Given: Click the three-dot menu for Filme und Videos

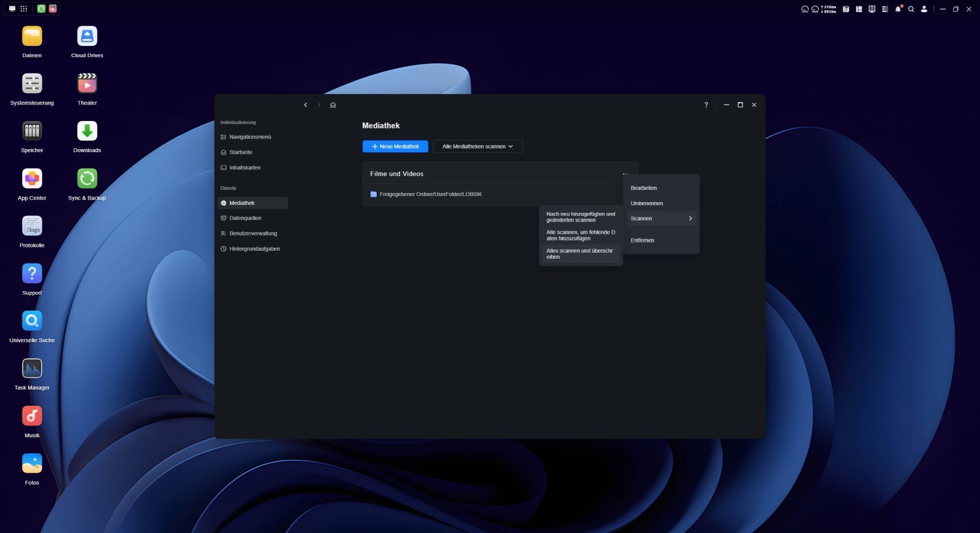Looking at the screenshot, I should (x=625, y=174).
